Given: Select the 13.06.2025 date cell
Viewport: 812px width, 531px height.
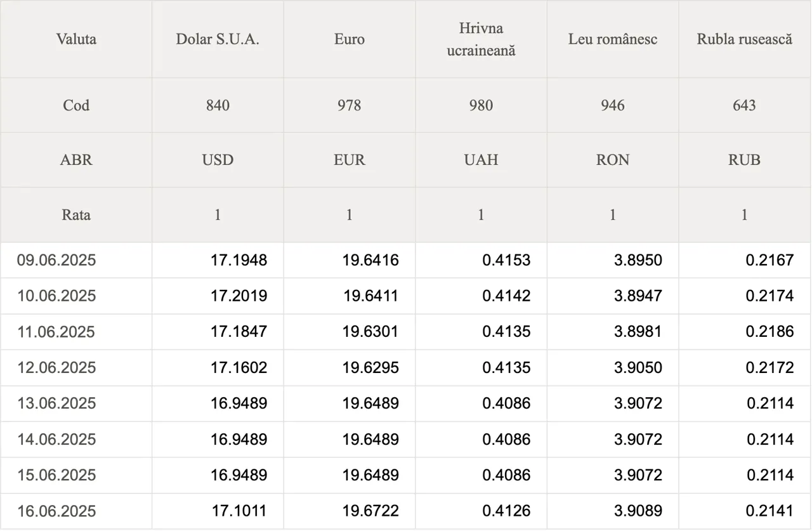Looking at the screenshot, I should [x=76, y=403].
